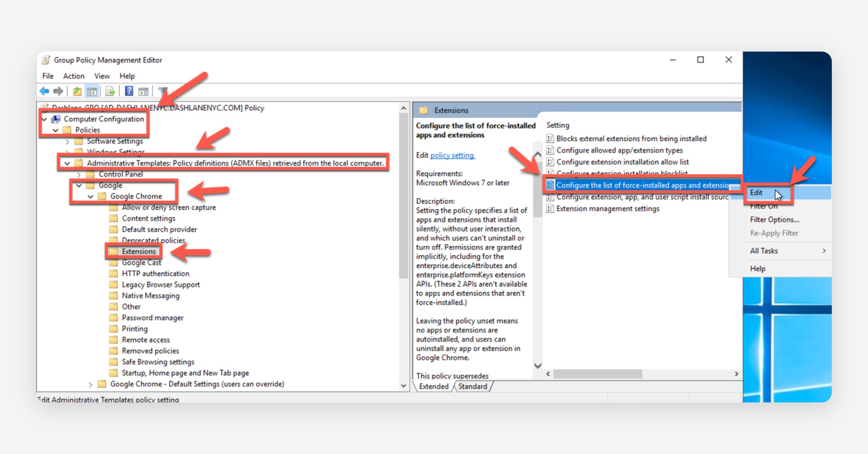Toggle the Show/Hide Console Tree icon
The image size is (868, 454).
(92, 91)
